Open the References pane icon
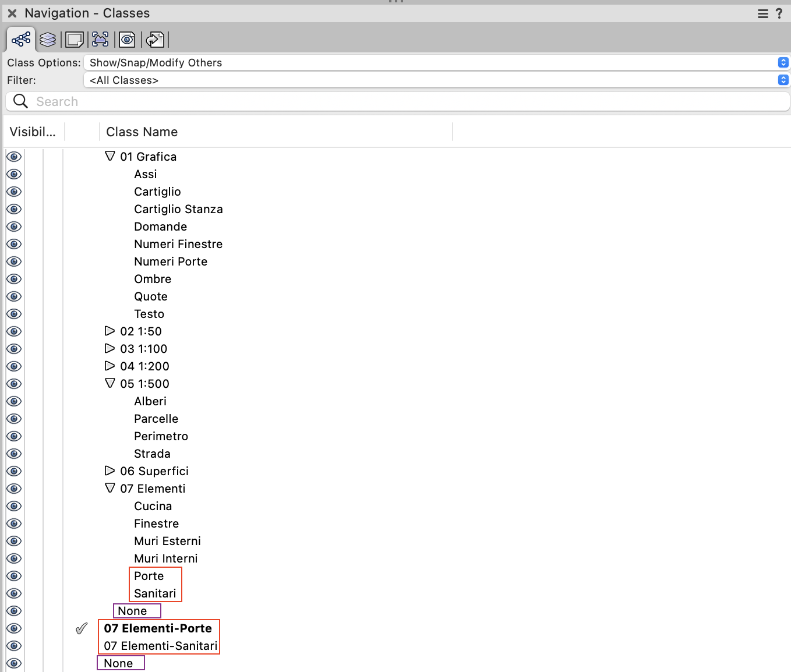This screenshot has height=672, width=791. (x=154, y=39)
